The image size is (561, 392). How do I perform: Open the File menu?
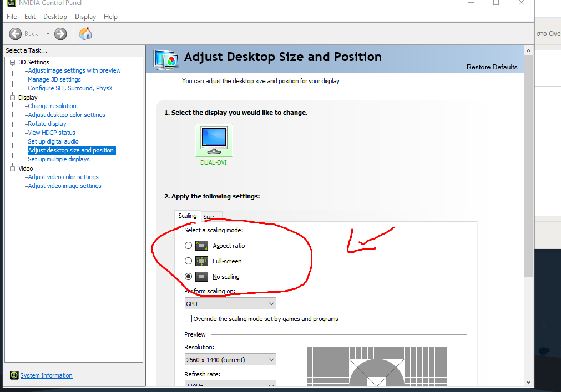click(12, 17)
